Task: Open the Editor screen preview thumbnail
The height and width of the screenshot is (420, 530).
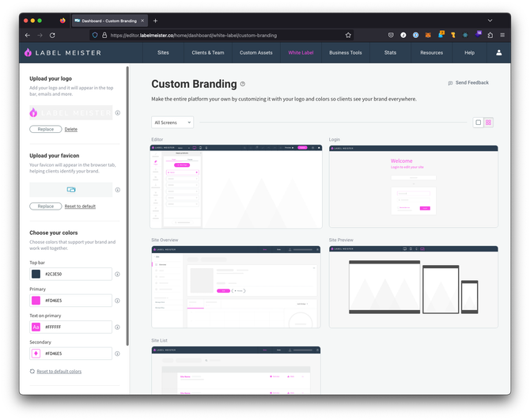Action: coord(236,187)
